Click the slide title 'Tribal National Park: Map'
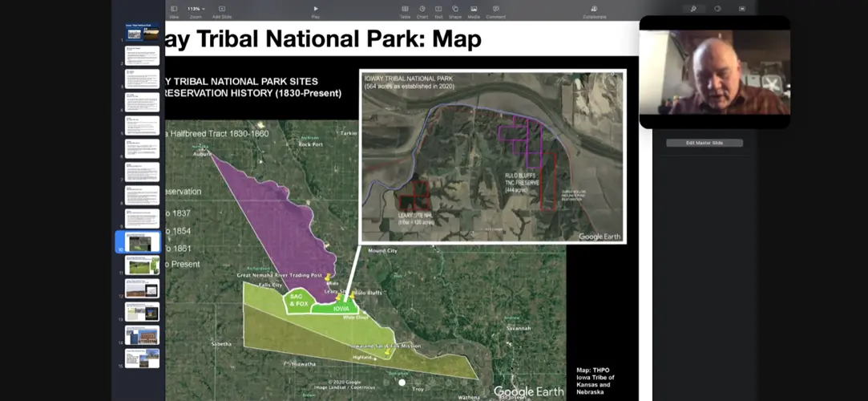The image size is (868, 401). pos(338,38)
